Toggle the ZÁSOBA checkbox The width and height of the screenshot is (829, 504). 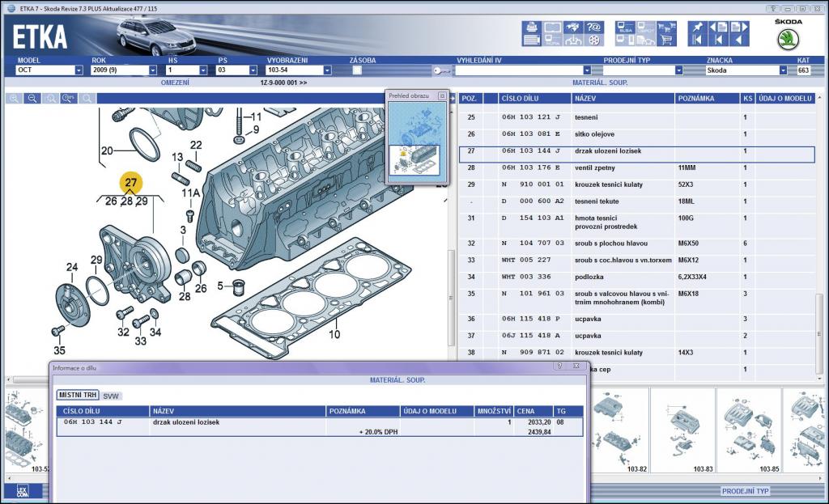tap(357, 70)
